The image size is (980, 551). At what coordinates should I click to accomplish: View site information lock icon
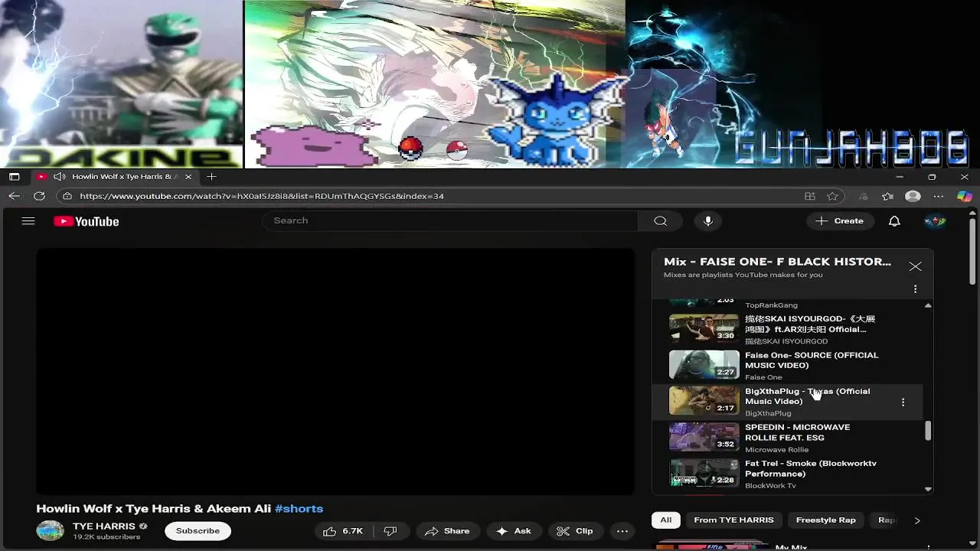tap(67, 196)
